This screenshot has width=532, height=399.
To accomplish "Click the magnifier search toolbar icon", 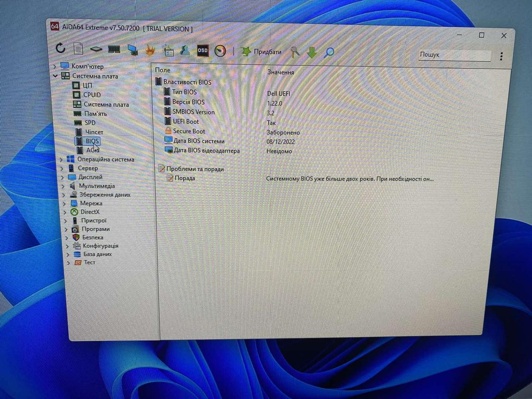I will click(329, 52).
